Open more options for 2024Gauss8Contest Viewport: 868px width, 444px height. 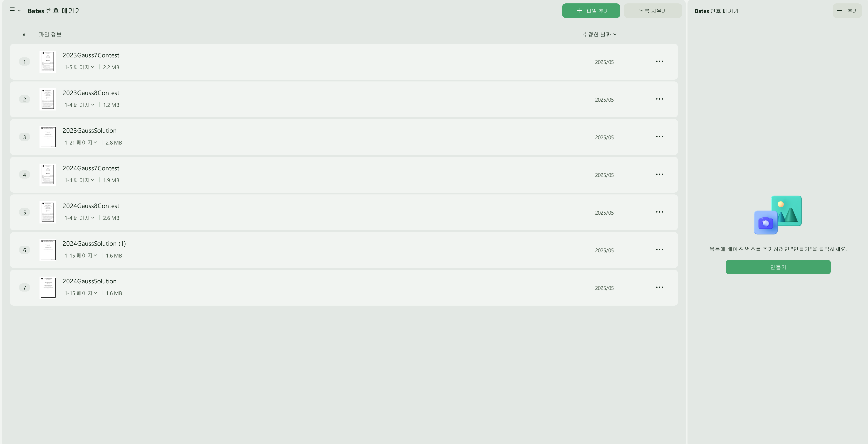(x=659, y=212)
